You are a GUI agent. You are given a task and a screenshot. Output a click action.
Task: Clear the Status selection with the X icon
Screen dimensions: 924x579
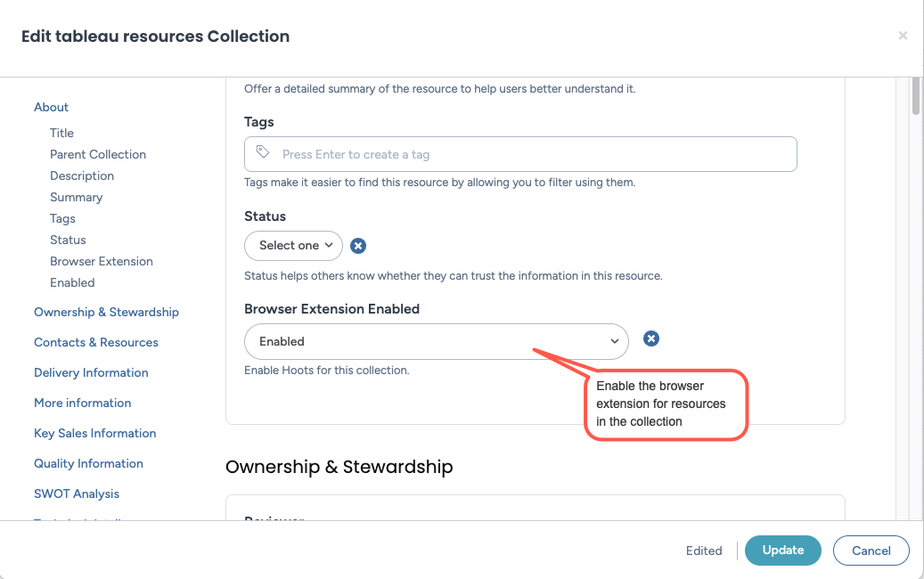coord(358,246)
